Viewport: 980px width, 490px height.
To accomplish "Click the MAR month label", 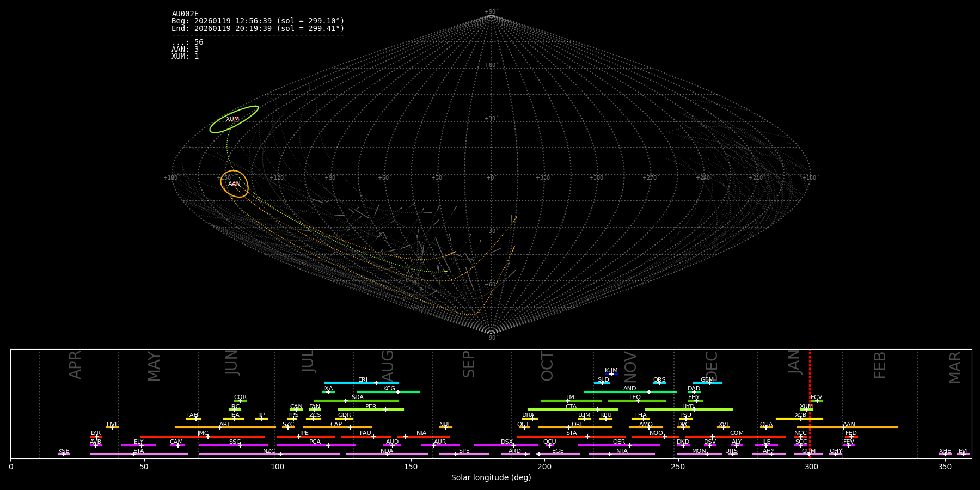I will [955, 367].
